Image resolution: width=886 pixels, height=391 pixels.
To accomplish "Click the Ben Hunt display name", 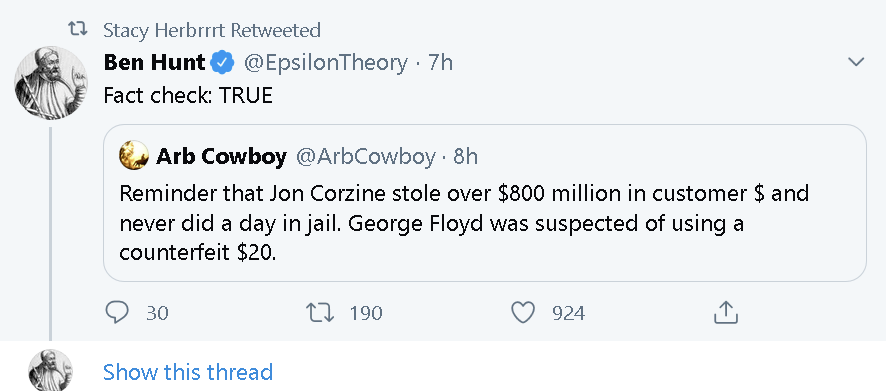I will point(154,62).
